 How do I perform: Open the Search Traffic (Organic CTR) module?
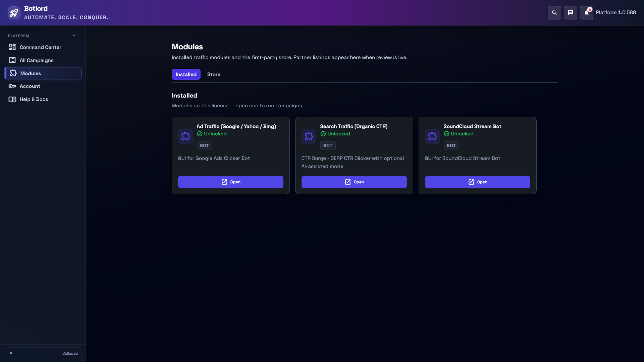point(354,182)
